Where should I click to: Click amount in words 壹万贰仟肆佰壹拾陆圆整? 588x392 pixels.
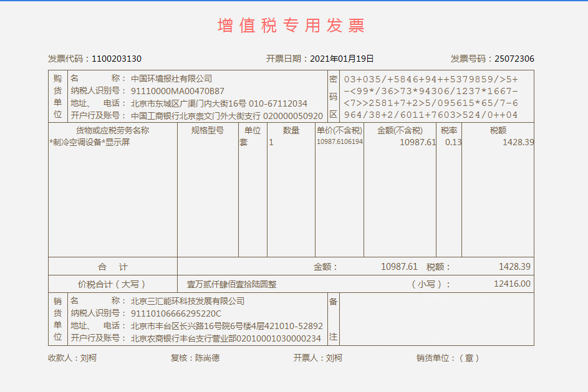[x=232, y=284]
